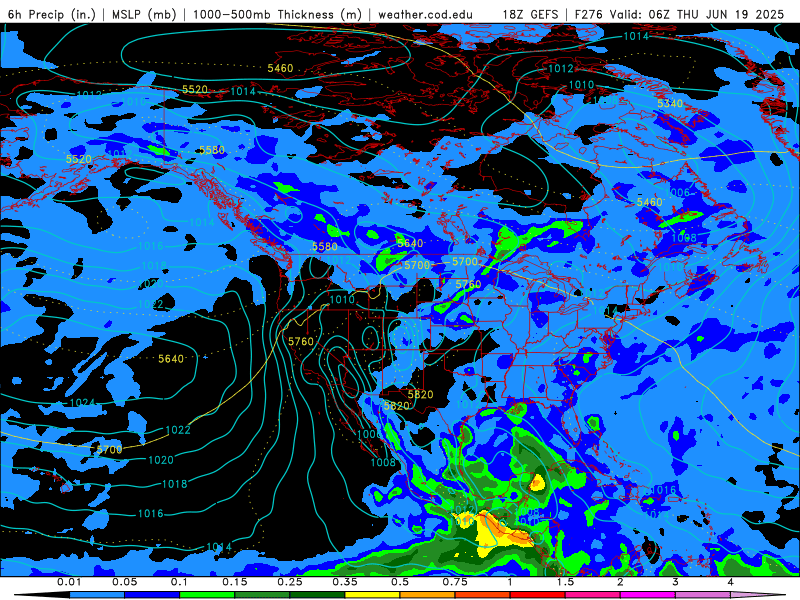800x600 pixels.
Task: Click the bright 1020 isobar label below 5700
Action: click(161, 460)
